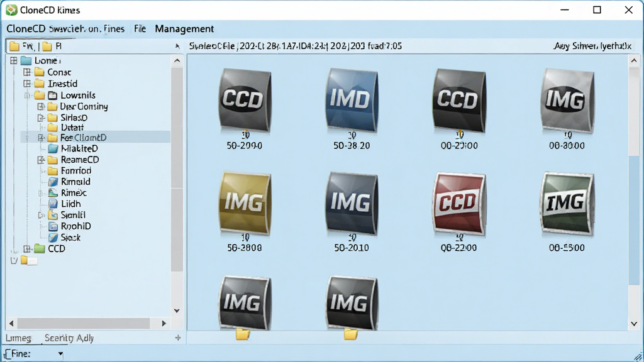Viewport: 644px width, 362px height.
Task: Click file pane scrollbar up arrow
Action: coord(634,61)
